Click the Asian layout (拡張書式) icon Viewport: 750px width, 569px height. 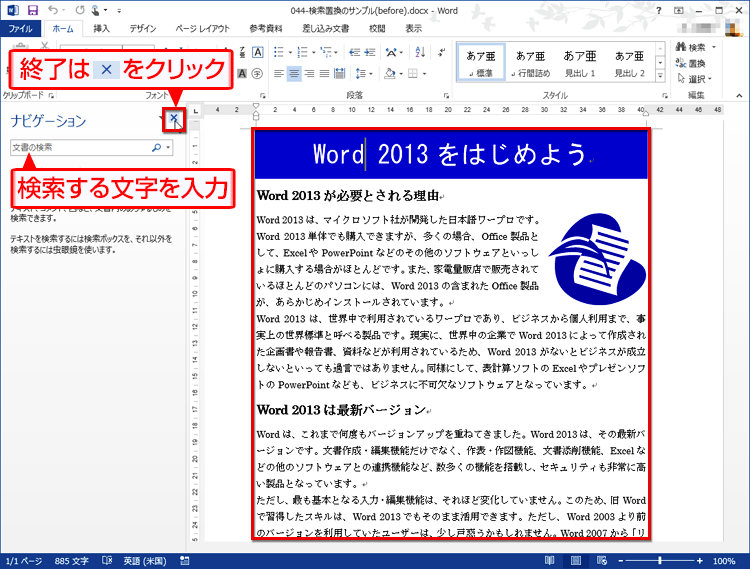coord(391,52)
